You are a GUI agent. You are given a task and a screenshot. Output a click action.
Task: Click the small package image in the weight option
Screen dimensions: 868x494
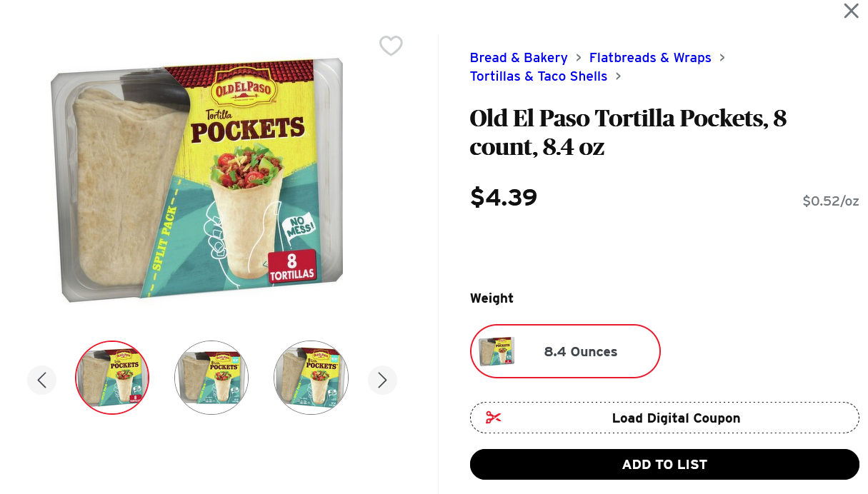[x=497, y=351]
